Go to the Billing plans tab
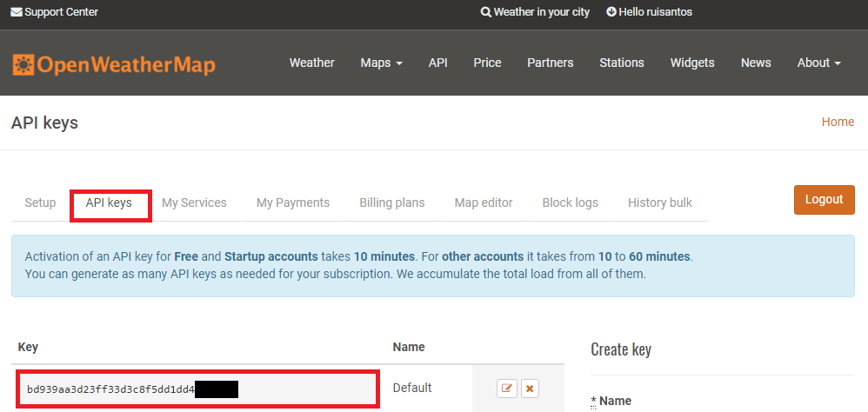The image size is (868, 412). click(x=392, y=203)
